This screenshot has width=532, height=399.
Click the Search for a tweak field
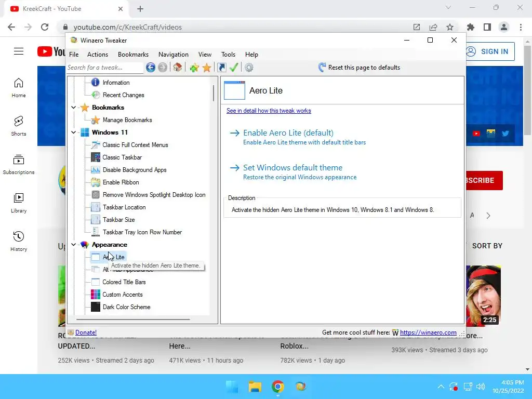coord(104,68)
